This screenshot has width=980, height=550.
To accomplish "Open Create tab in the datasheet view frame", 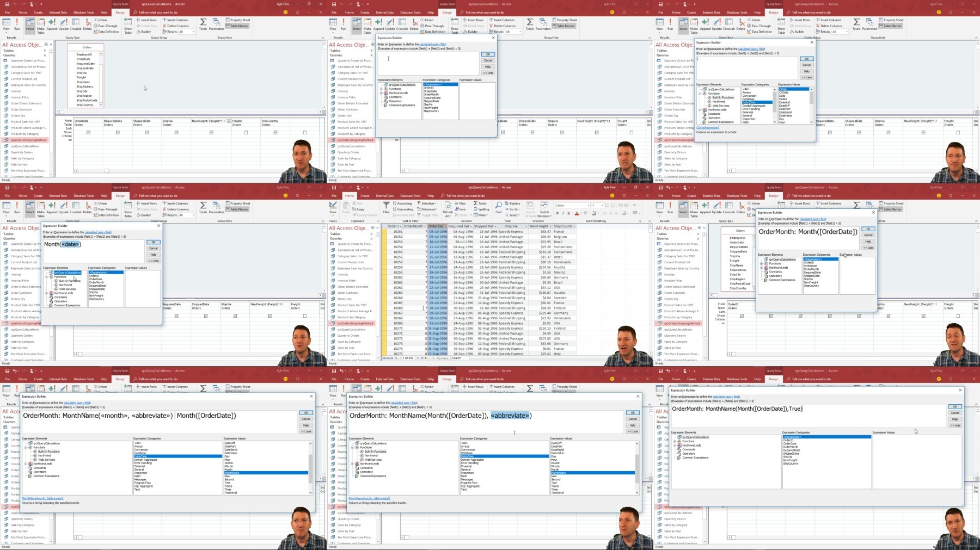I will [365, 195].
